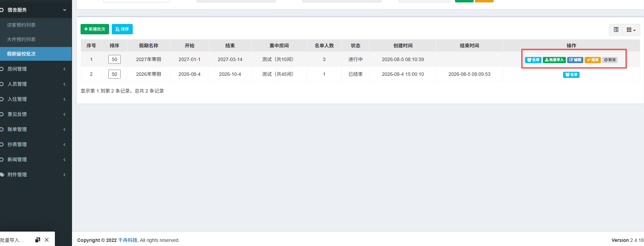Click the 结束时间 column header
This screenshot has width=644, height=246.
click(x=469, y=46)
